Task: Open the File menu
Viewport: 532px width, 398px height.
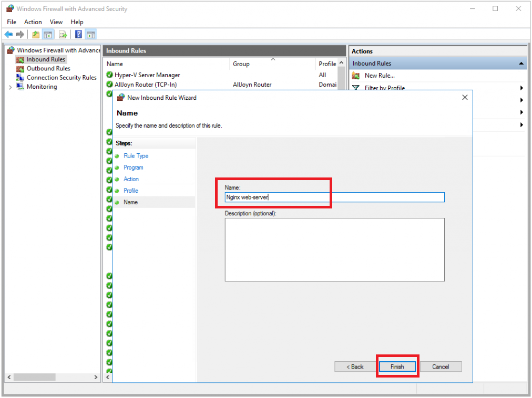Action: 12,22
